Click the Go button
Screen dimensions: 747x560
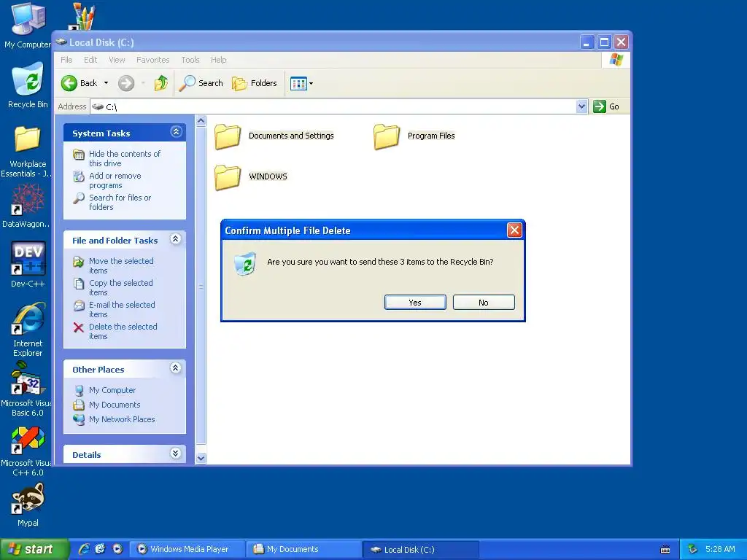click(x=606, y=106)
